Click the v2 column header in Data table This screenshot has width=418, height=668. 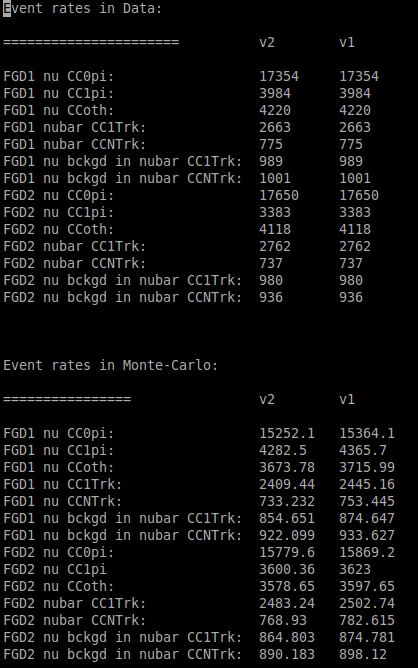click(267, 43)
